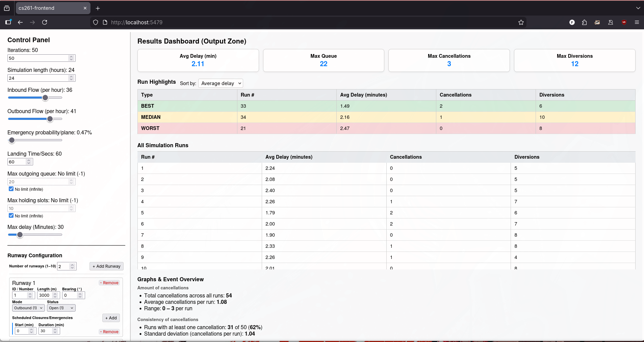The width and height of the screenshot is (644, 342).
Task: Click the Iterations number input field
Action: [38, 58]
